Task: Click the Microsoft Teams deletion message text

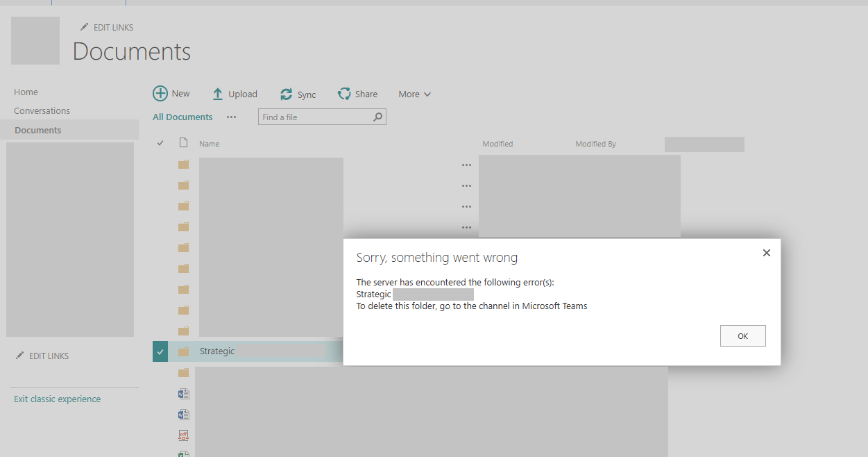Action: 471,306
